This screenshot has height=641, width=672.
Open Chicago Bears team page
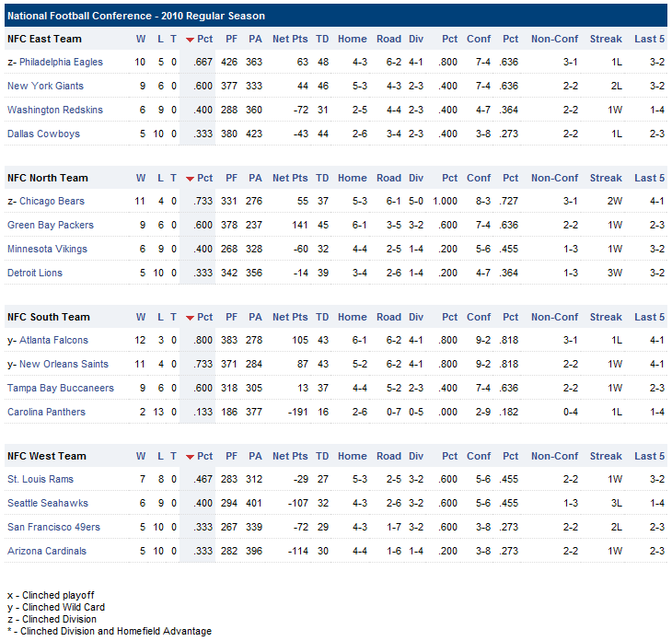pos(52,201)
